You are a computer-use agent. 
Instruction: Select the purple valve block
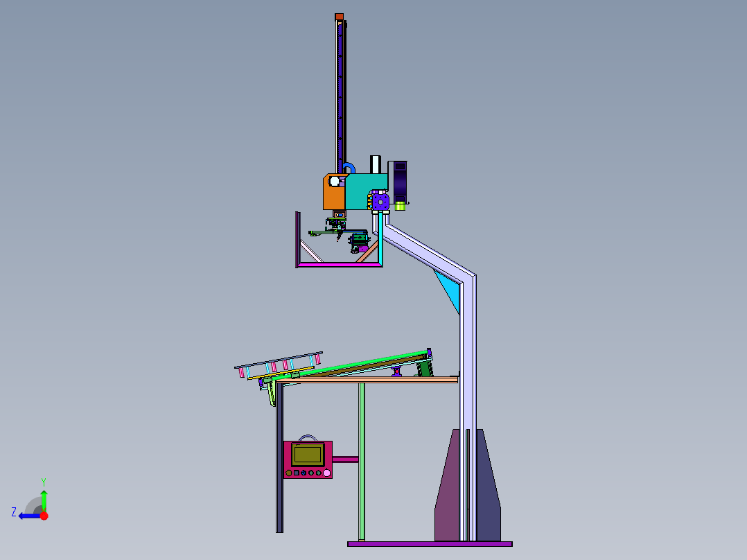380,202
